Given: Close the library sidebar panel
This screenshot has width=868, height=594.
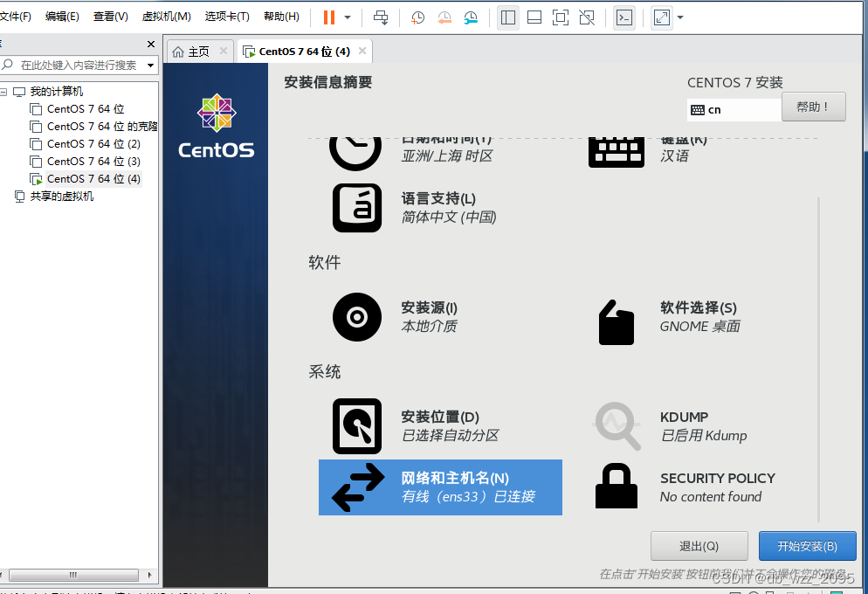Looking at the screenshot, I should click(150, 44).
